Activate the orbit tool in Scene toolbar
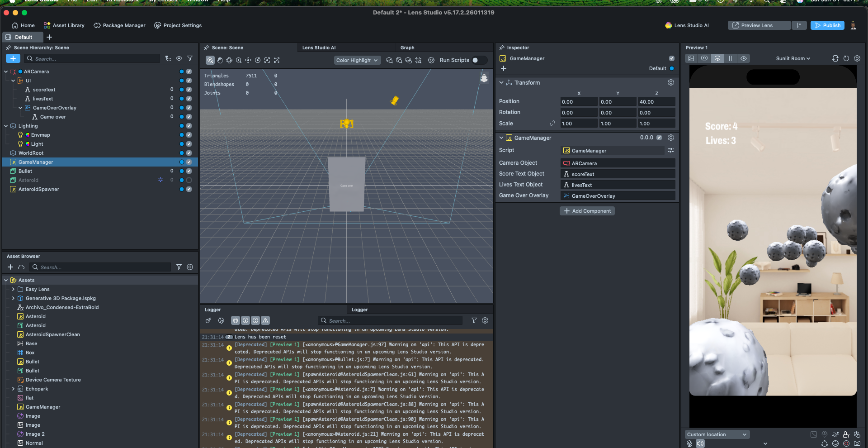The width and height of the screenshot is (868, 448). click(x=229, y=60)
